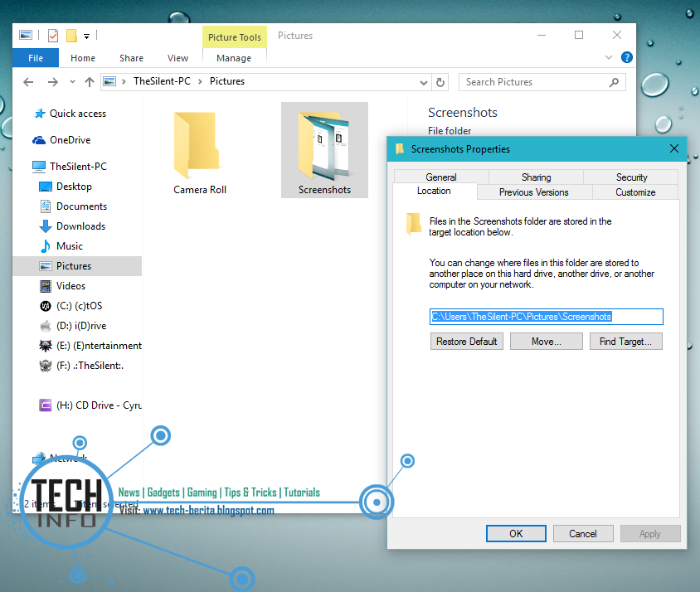700x592 pixels.
Task: Select Pictures in the navigation pane
Action: tap(77, 266)
